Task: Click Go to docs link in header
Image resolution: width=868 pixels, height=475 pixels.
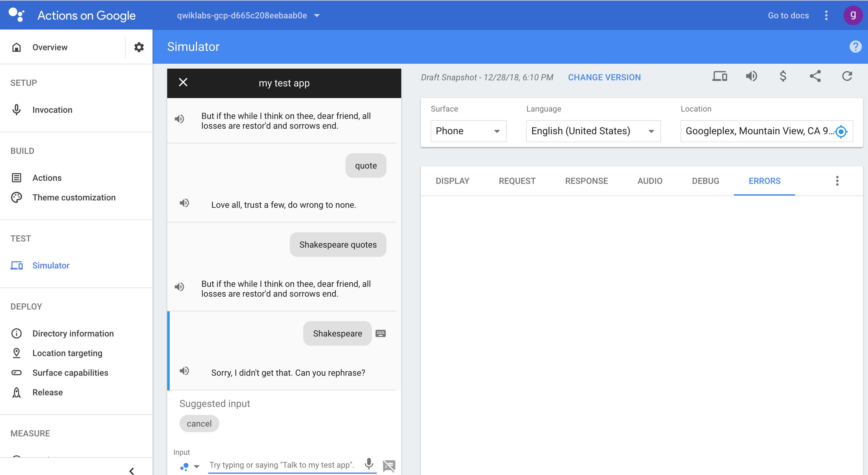Action: [788, 15]
